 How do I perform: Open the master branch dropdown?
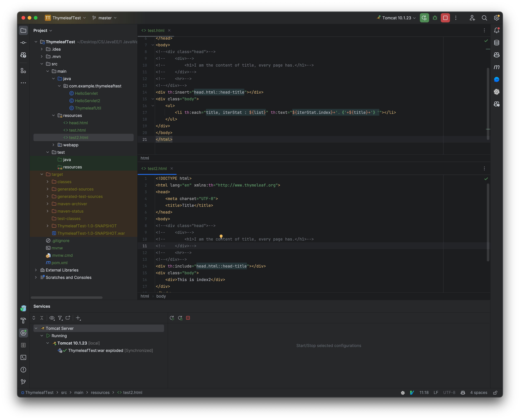[104, 18]
